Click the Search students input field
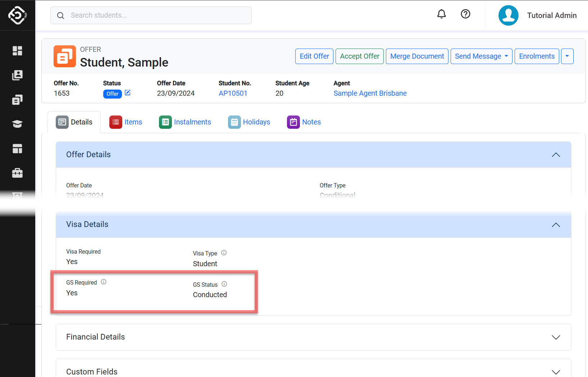 point(151,15)
